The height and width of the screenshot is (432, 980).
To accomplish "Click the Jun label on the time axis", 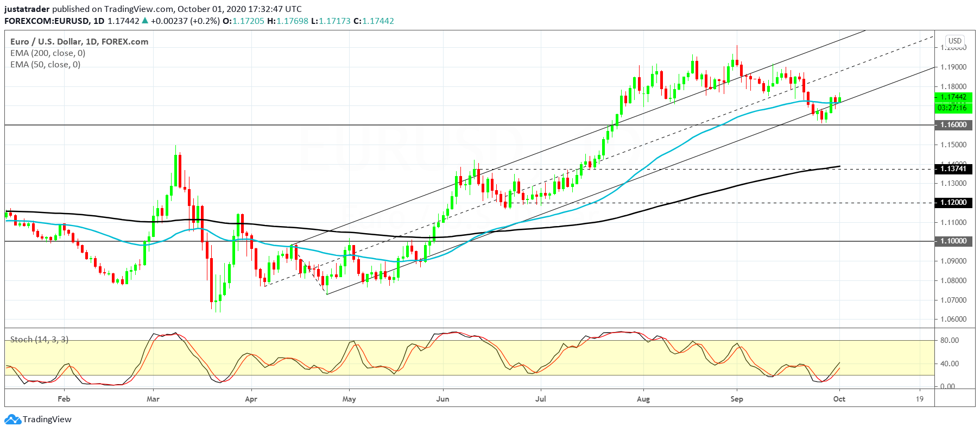I will [x=443, y=399].
